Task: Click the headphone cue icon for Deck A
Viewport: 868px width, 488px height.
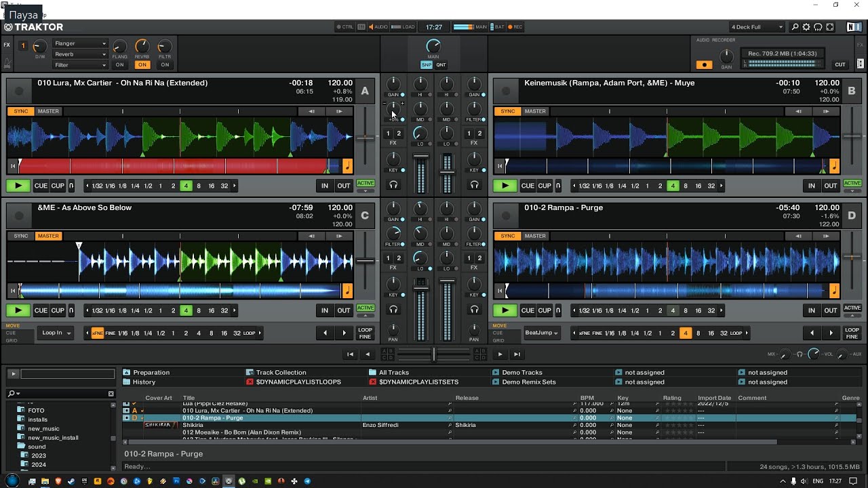Action: (393, 185)
